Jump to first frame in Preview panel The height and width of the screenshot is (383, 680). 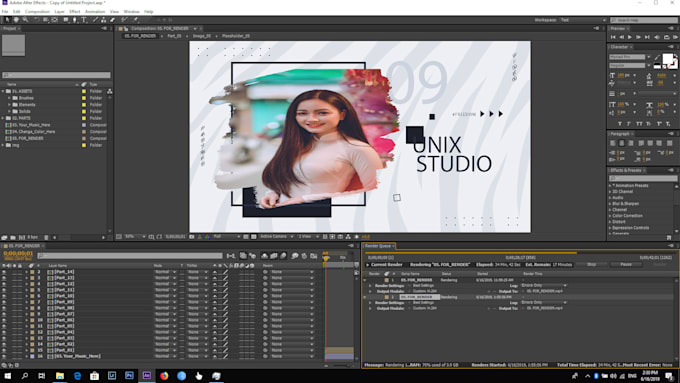[x=613, y=37]
